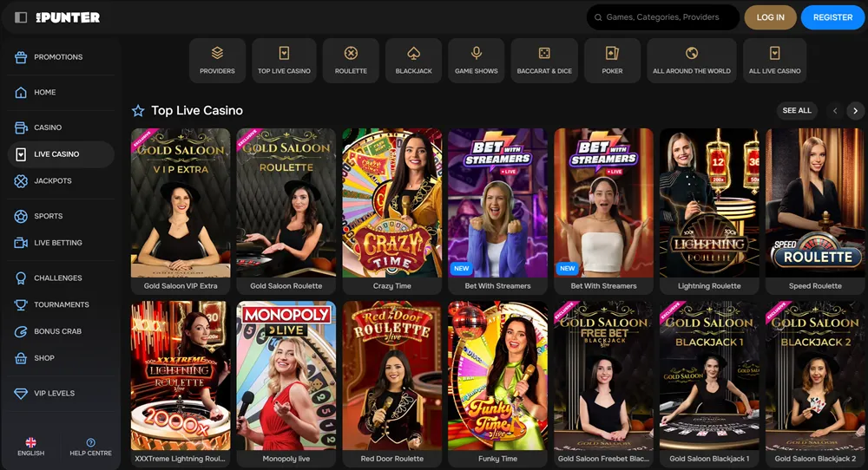Launch the Crazy Time game
This screenshot has height=470, width=868.
tap(392, 212)
